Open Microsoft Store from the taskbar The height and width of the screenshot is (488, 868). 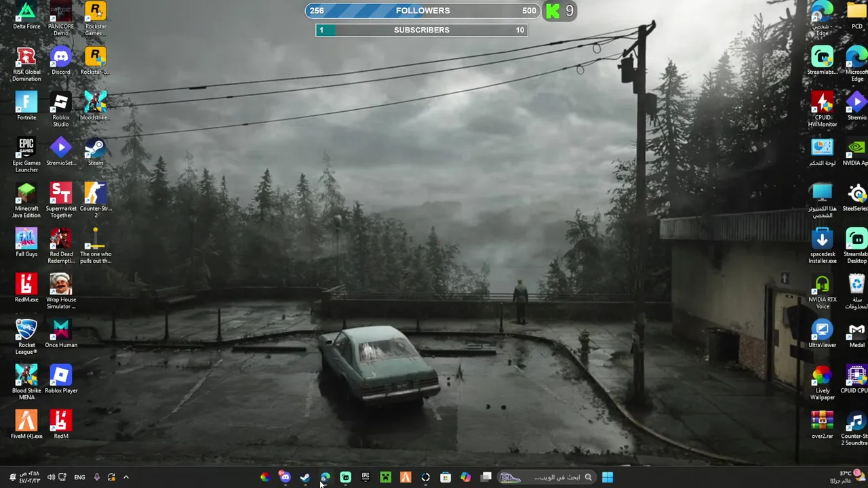[x=446, y=477]
